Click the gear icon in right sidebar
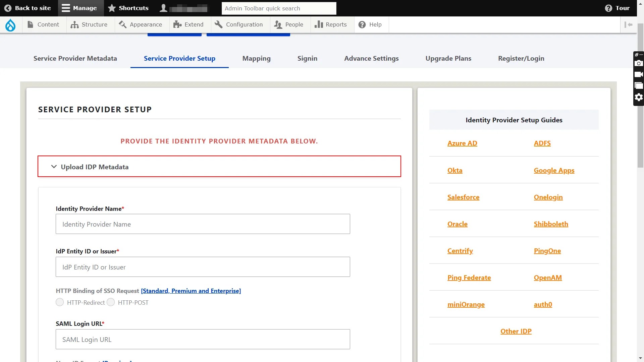Viewport: 644px width, 362px height. point(639,97)
